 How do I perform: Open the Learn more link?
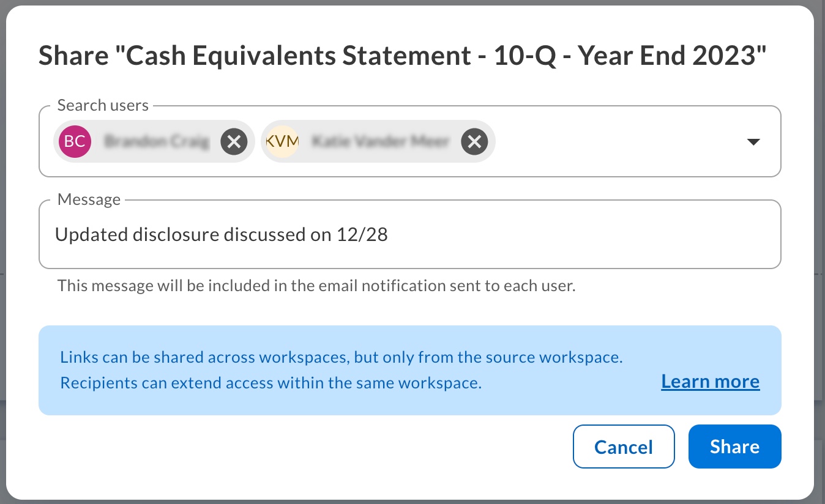coord(710,381)
